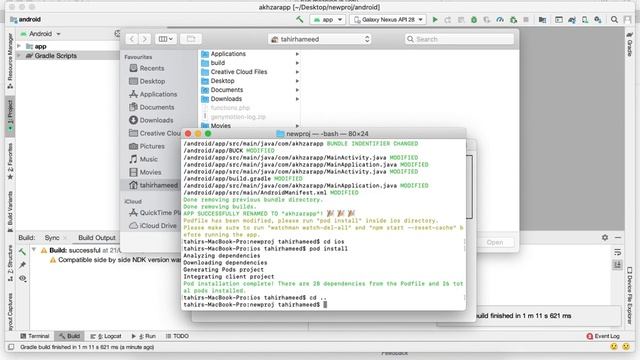Click the Build panel settings gear icon

[x=605, y=237]
